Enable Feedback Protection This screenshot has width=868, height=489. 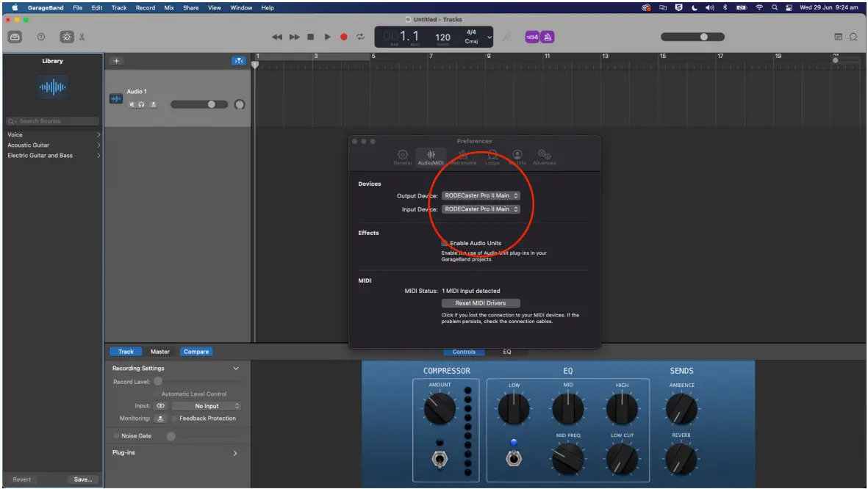pos(174,418)
